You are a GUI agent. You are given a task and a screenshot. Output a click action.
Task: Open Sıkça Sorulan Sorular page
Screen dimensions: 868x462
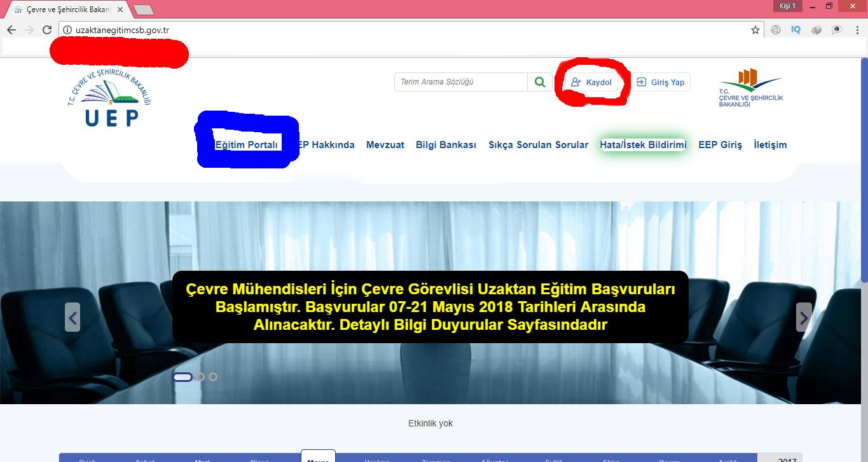(x=539, y=145)
